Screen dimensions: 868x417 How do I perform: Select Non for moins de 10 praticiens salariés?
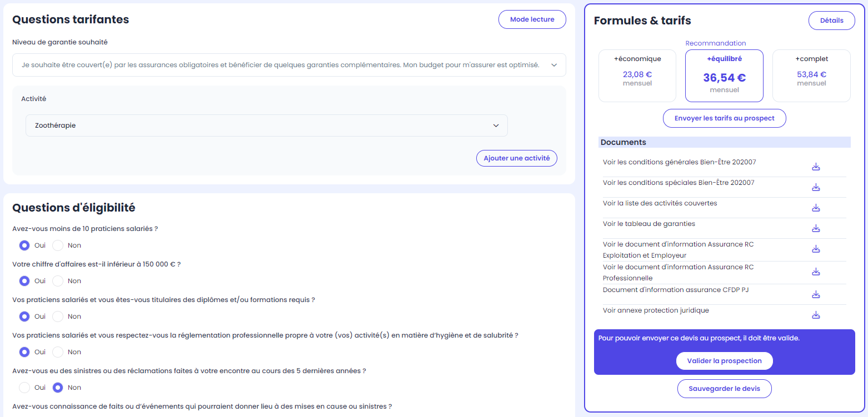click(x=58, y=245)
